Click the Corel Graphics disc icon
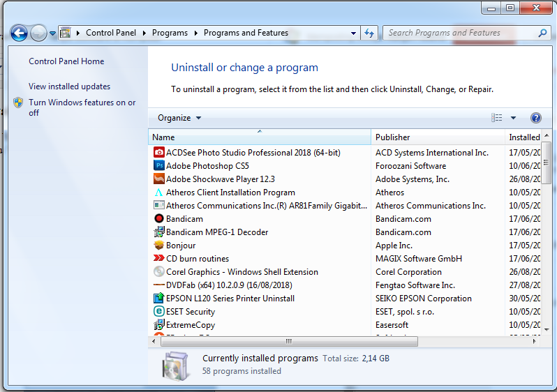The height and width of the screenshot is (392, 557). pyautogui.click(x=158, y=272)
